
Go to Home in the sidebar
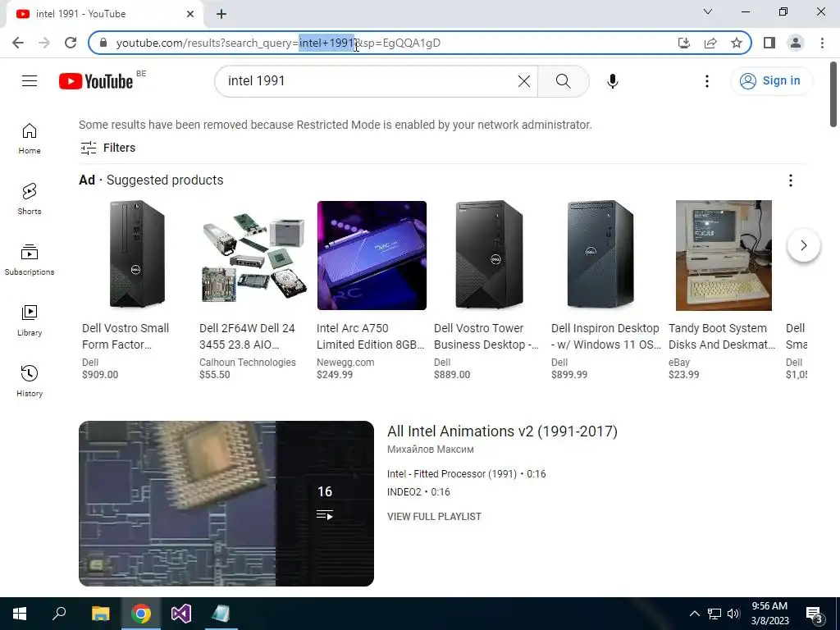(x=30, y=139)
